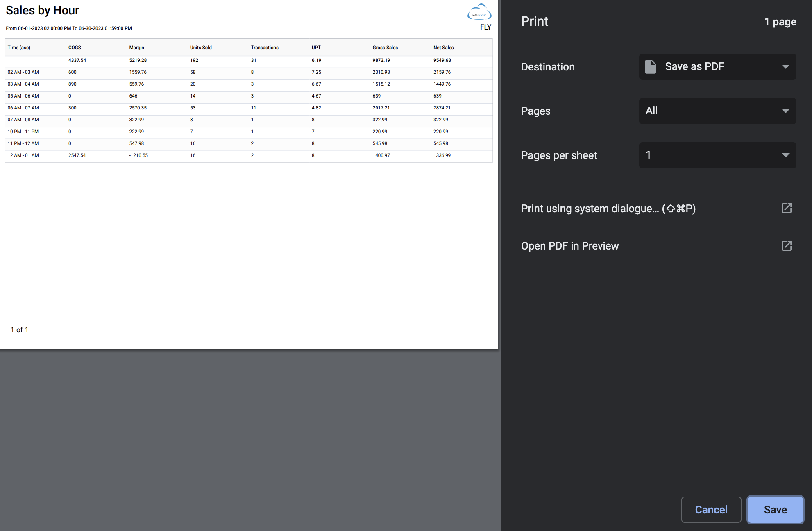Screen dimensions: 812x531
Task: Open the Pages per sheet dropdown
Action: [717, 155]
